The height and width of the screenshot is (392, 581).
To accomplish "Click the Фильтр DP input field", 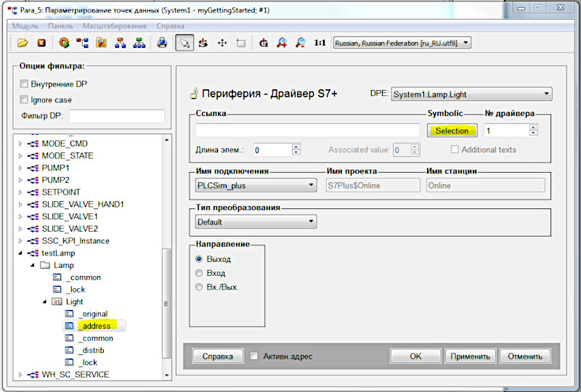I will coord(117,115).
